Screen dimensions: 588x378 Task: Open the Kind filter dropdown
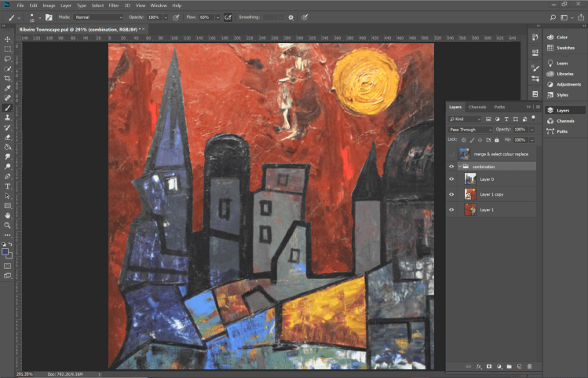click(464, 119)
